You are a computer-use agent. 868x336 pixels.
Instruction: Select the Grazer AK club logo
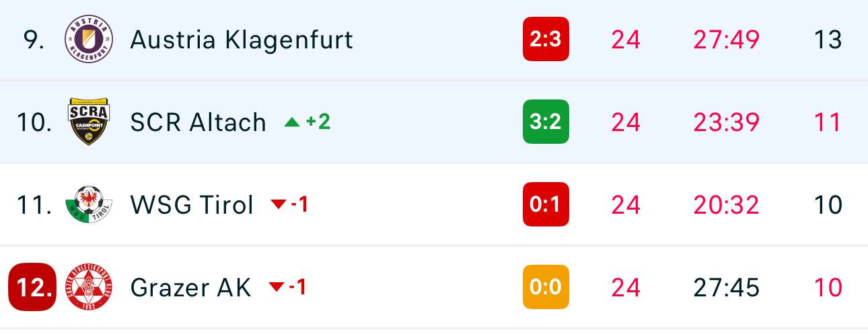point(89,287)
